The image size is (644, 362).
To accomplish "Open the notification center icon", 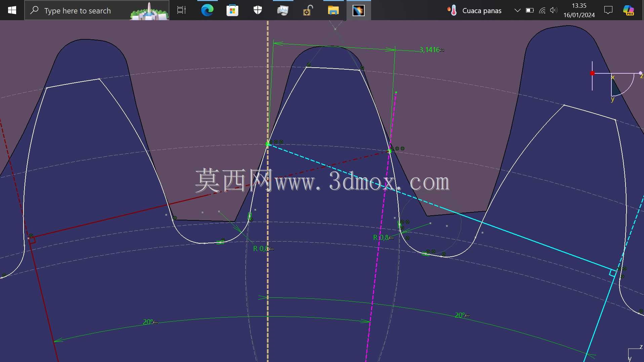I will (x=608, y=10).
